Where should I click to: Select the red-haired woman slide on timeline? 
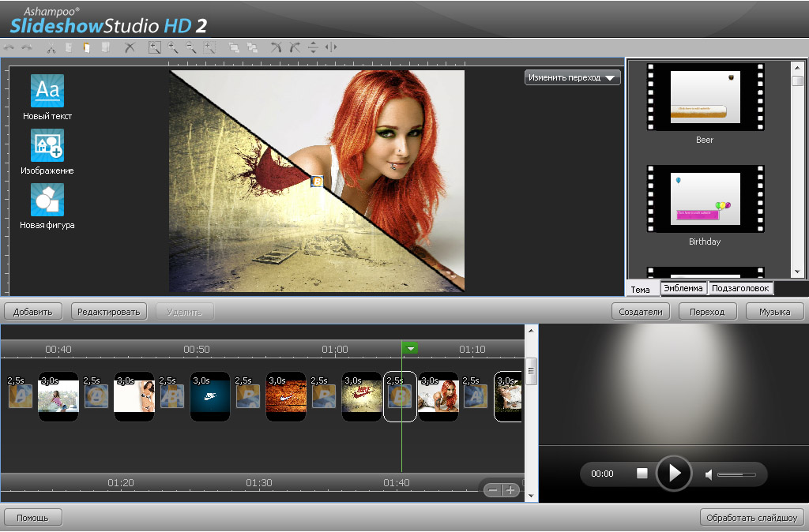(x=438, y=396)
